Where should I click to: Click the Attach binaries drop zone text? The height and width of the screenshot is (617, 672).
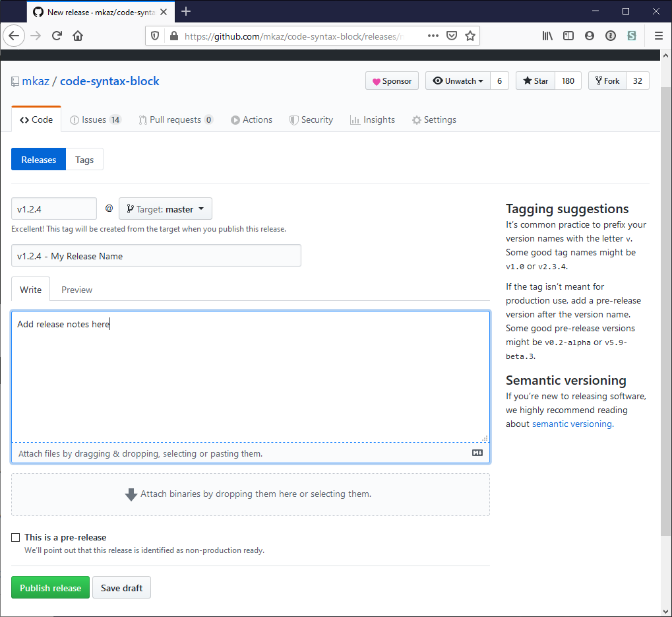tap(256, 494)
